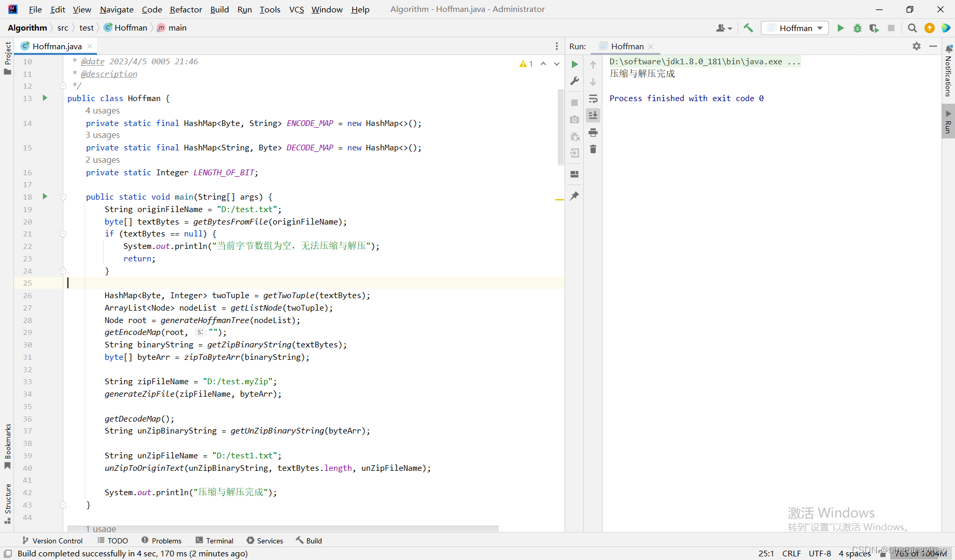
Task: Open Run panel settings gear icon
Action: pyautogui.click(x=917, y=46)
